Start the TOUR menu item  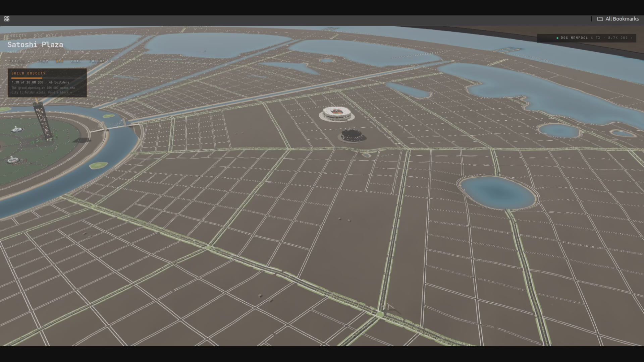(x=43, y=61)
